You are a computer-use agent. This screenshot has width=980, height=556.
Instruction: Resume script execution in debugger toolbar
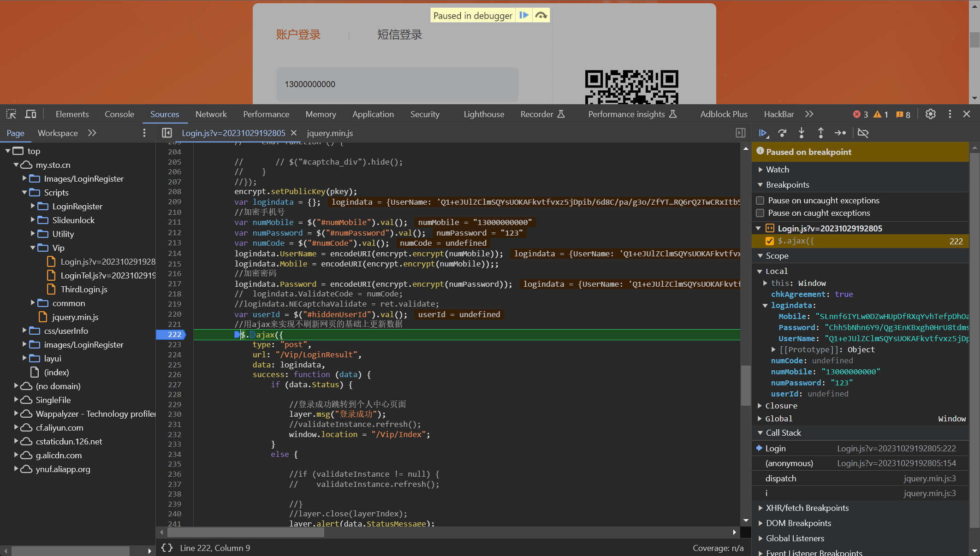(763, 133)
